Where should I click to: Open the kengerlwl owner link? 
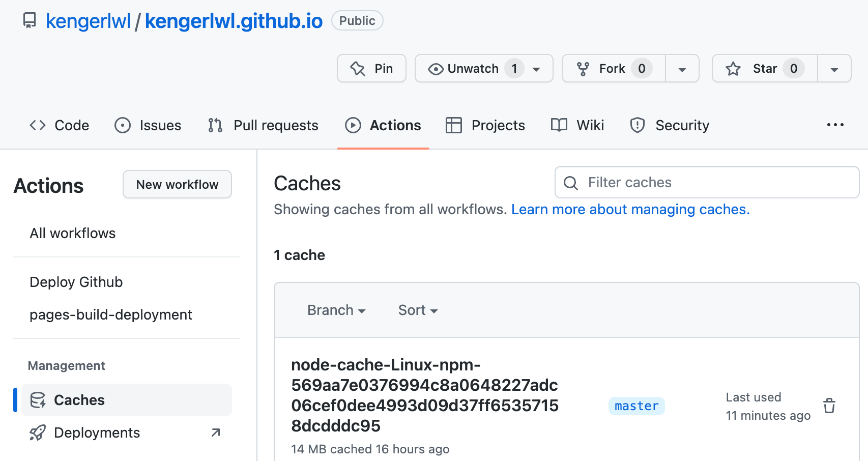tap(88, 21)
